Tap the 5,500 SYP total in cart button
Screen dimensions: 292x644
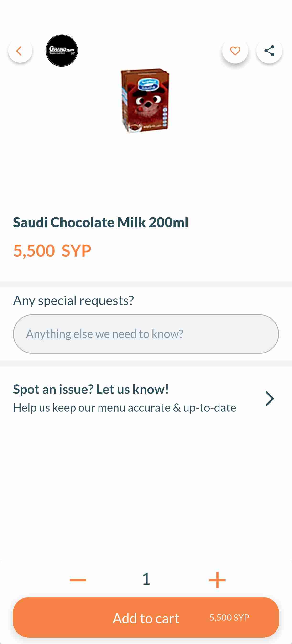point(229,618)
